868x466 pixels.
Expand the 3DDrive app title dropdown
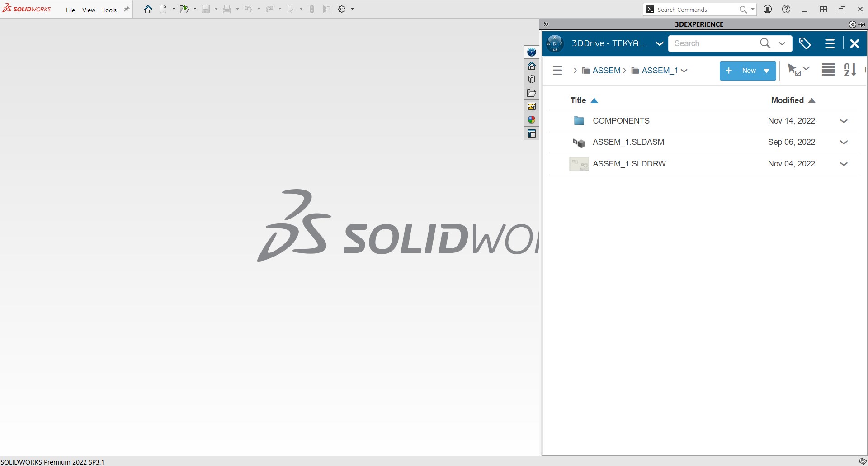[659, 44]
